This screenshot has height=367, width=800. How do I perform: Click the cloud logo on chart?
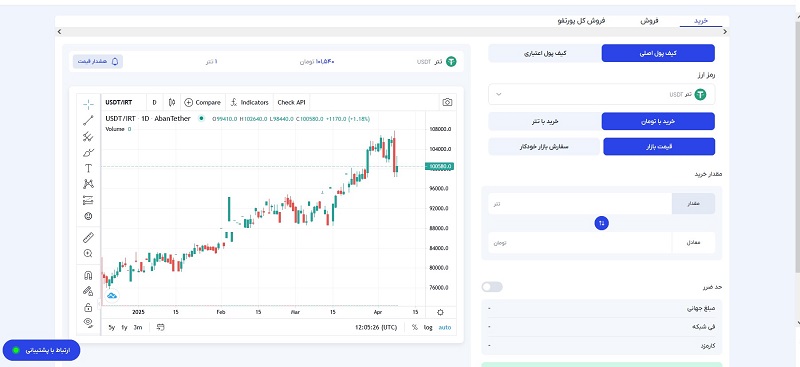[112, 295]
